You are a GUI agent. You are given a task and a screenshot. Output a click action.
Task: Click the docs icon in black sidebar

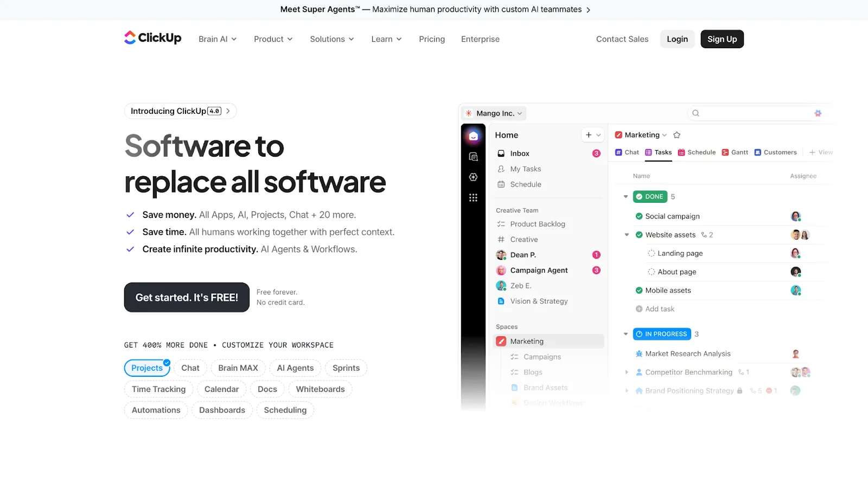click(473, 157)
